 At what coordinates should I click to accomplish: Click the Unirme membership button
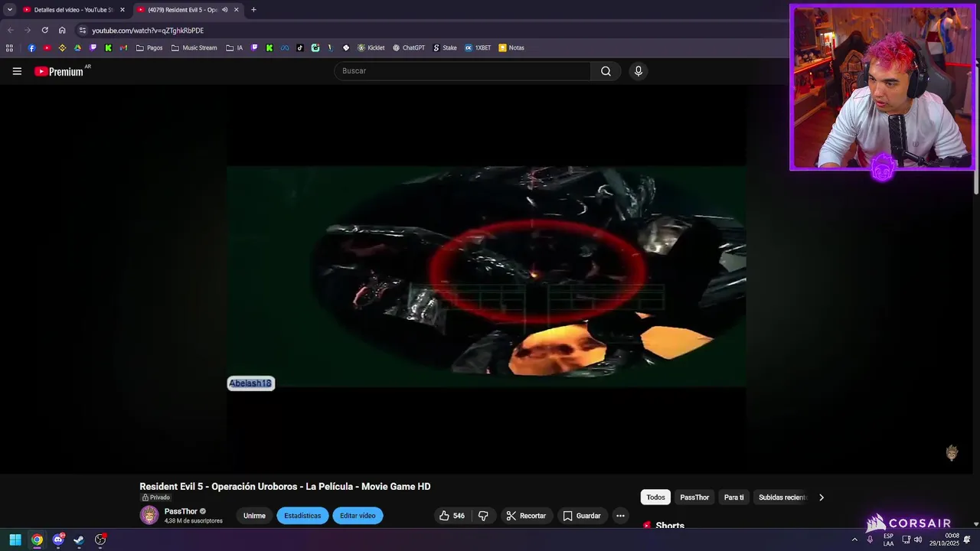254,516
